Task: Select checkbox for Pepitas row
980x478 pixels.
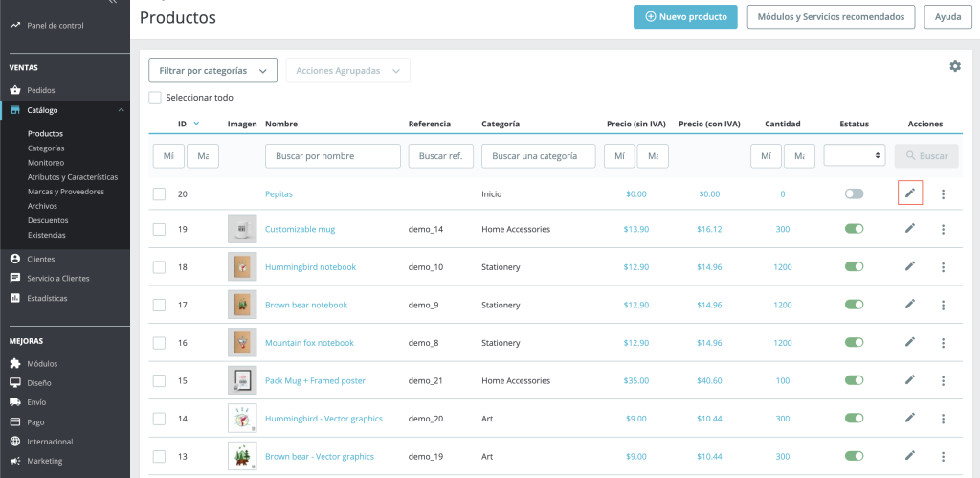Action: (160, 193)
